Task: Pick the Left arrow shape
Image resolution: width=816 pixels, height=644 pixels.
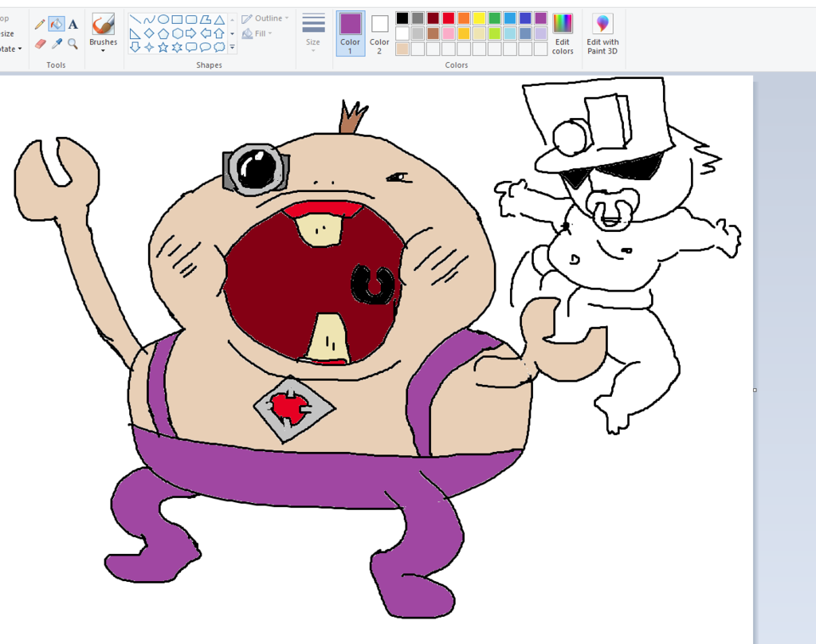Action: [206, 33]
